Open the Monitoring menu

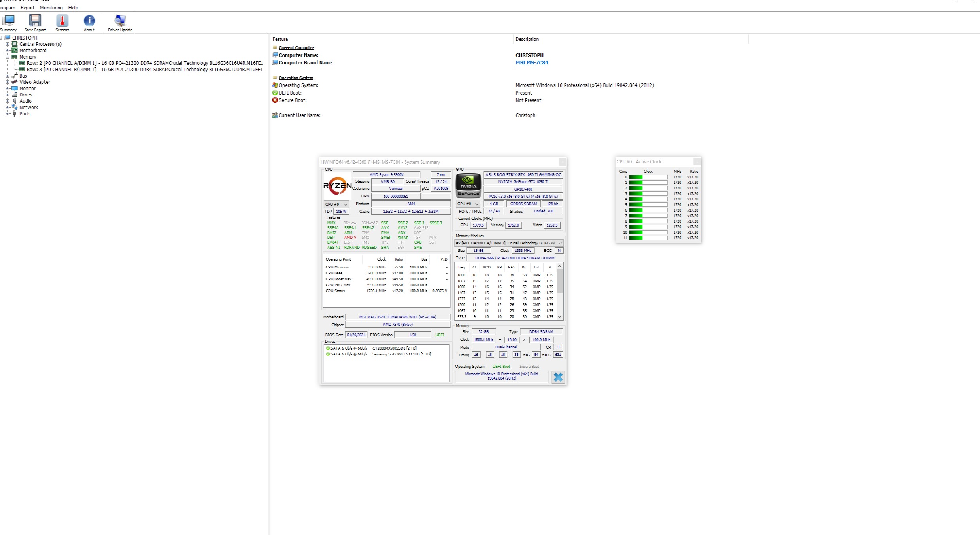(51, 8)
